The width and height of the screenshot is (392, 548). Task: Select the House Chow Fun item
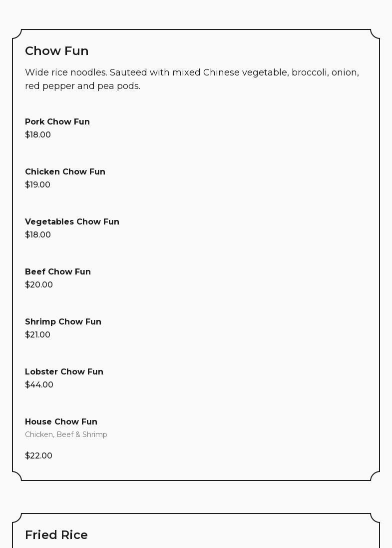point(61,422)
